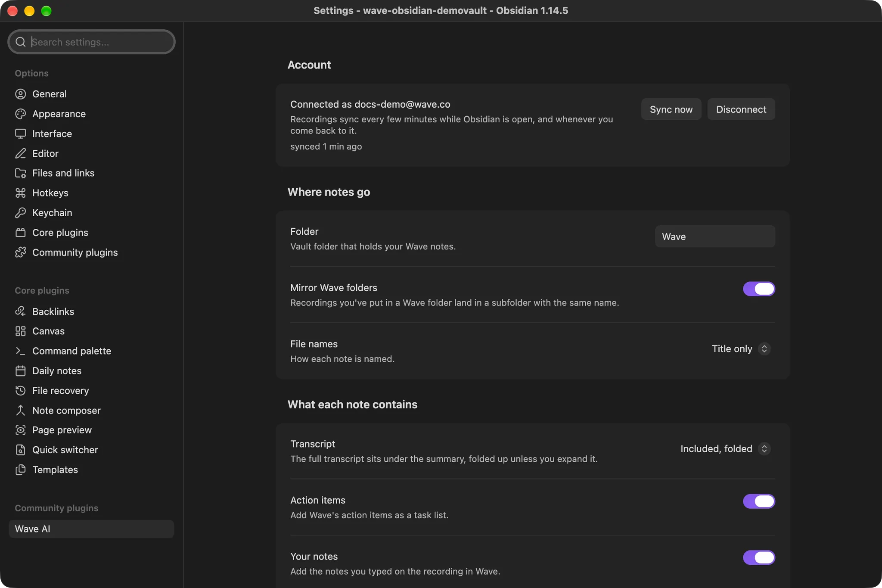This screenshot has width=882, height=588.
Task: Click the Keychain key icon
Action: tap(20, 213)
